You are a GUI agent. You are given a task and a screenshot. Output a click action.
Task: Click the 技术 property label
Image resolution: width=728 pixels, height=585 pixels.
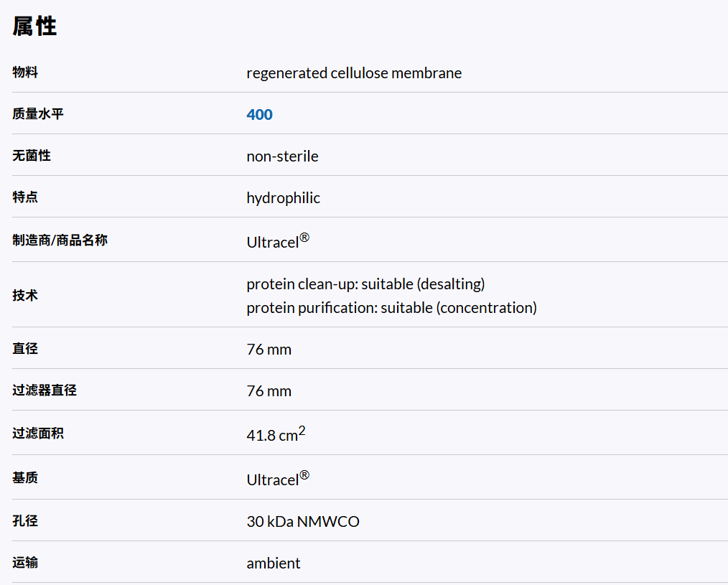click(x=25, y=295)
